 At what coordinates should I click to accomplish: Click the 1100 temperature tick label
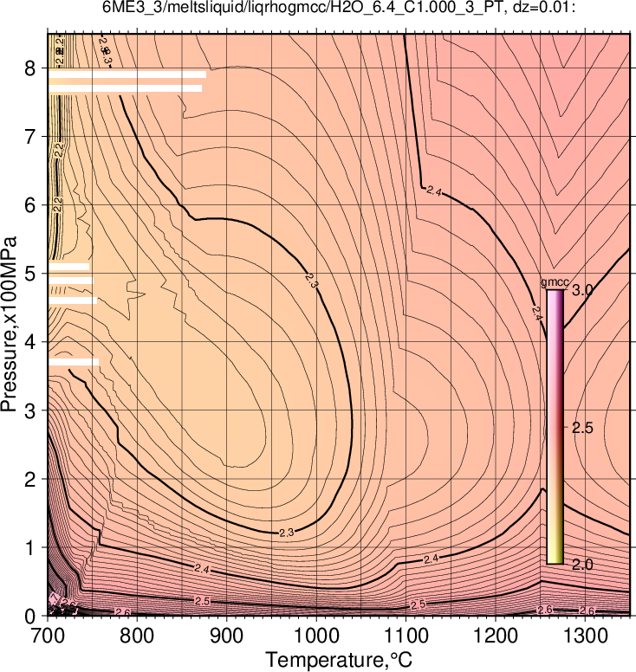tap(406, 636)
